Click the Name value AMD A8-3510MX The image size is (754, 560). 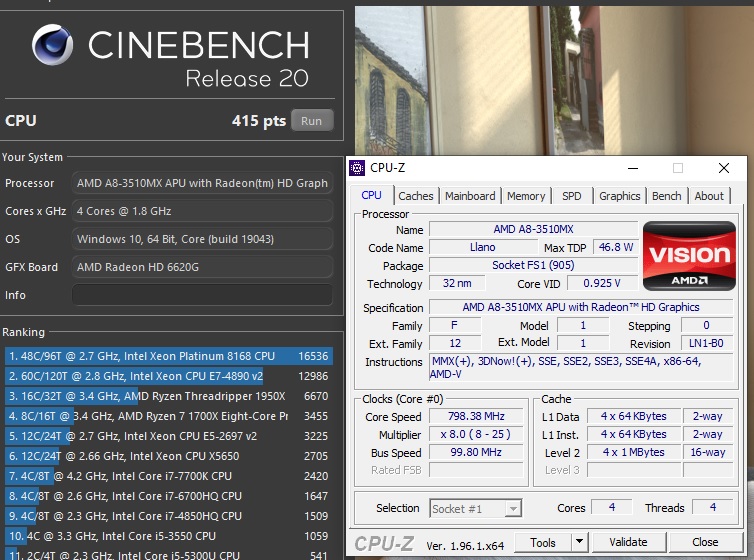pos(533,229)
